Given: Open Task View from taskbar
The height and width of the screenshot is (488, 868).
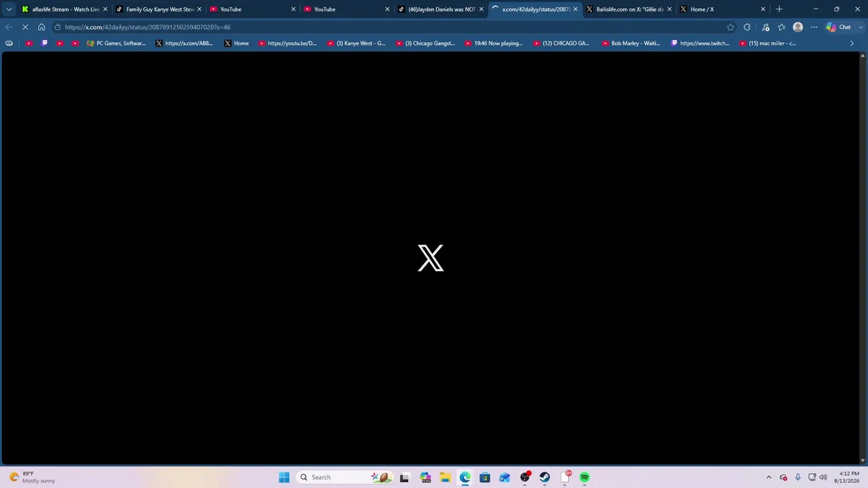Looking at the screenshot, I should coord(404,477).
